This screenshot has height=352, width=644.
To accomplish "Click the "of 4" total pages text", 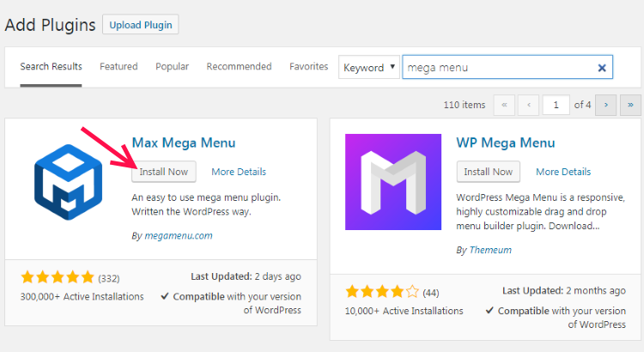I will point(582,105).
